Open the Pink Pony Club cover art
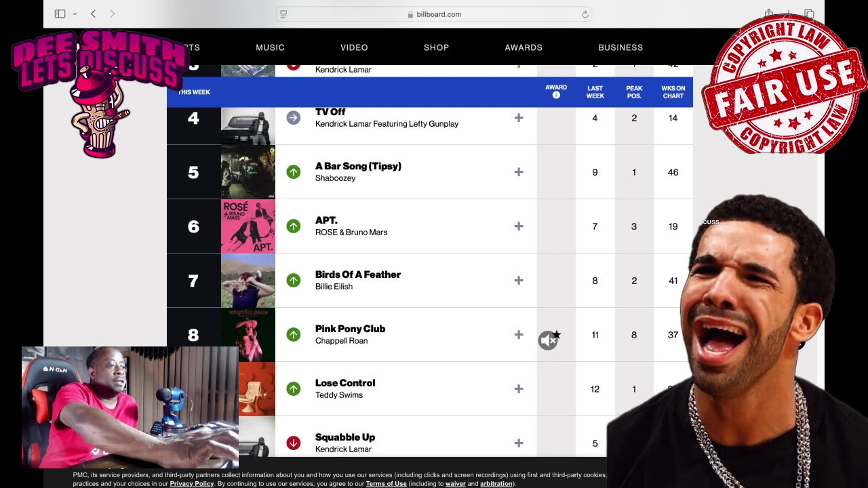The height and width of the screenshot is (488, 868). pyautogui.click(x=248, y=335)
